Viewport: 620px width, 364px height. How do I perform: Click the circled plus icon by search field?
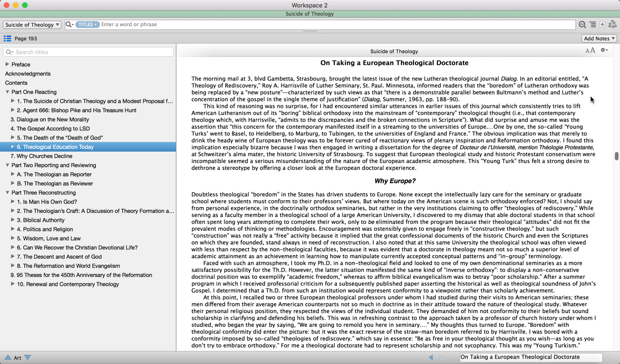603,25
